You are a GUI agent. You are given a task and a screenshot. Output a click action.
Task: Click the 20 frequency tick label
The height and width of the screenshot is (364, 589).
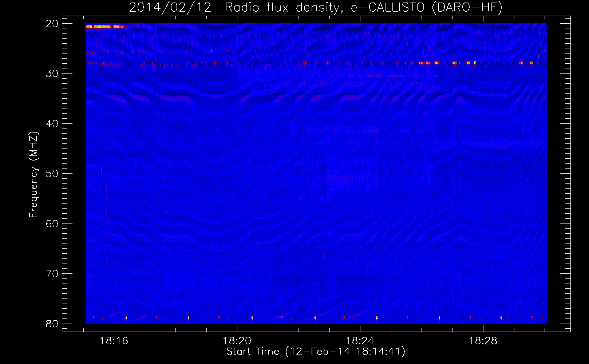click(x=52, y=24)
